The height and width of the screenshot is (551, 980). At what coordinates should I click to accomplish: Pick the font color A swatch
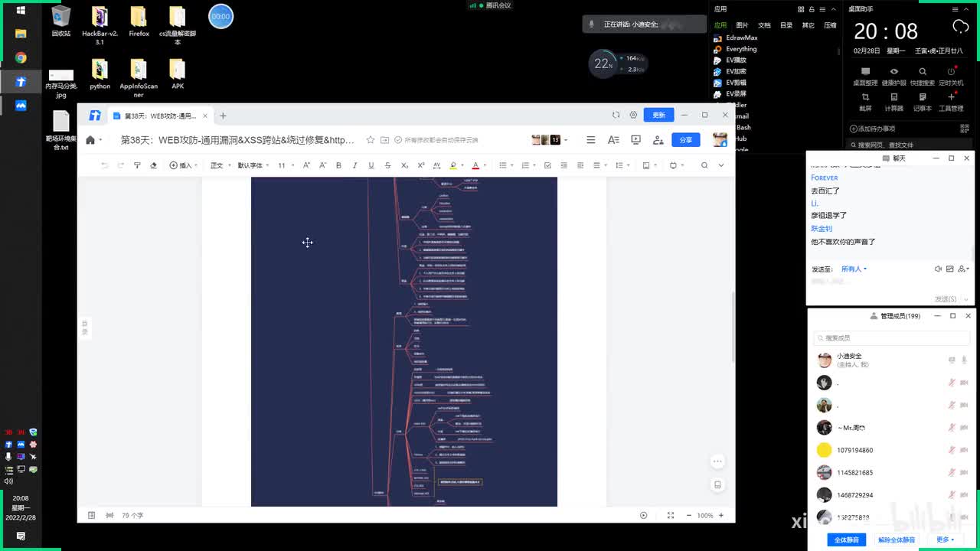475,165
